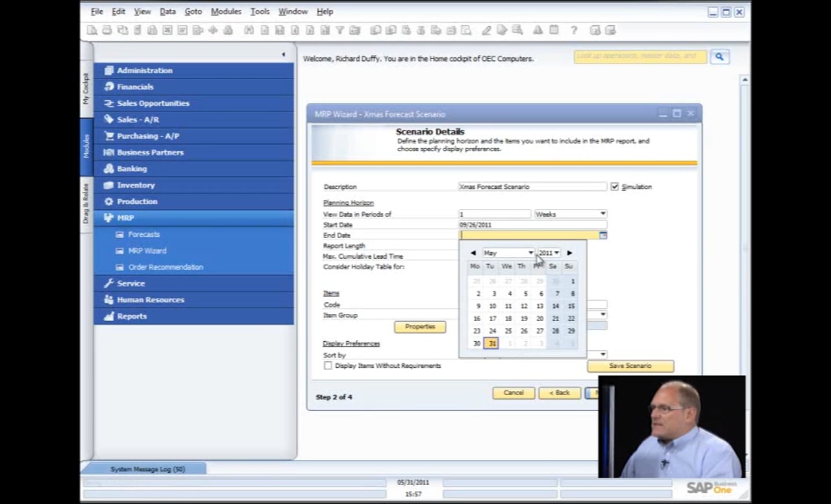Select day 31 in the calendar
Image resolution: width=831 pixels, height=504 pixels.
[x=492, y=344]
